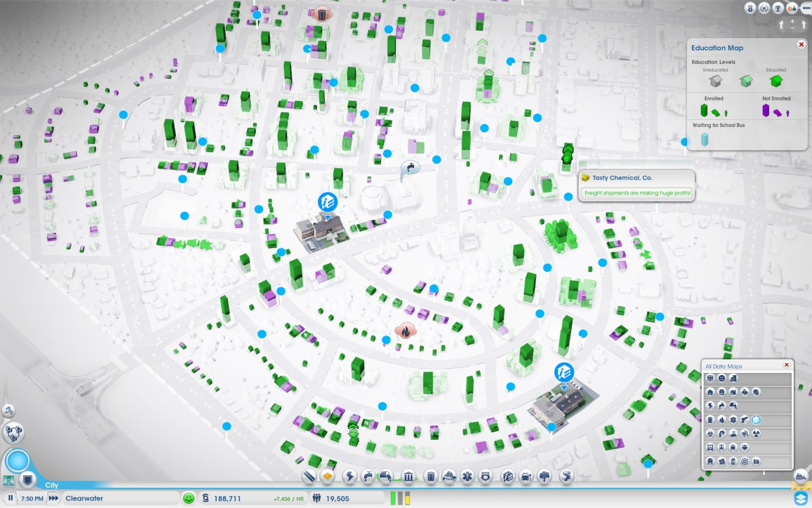Click the star wreath achievements icon
The image size is (812, 508).
(765, 8)
